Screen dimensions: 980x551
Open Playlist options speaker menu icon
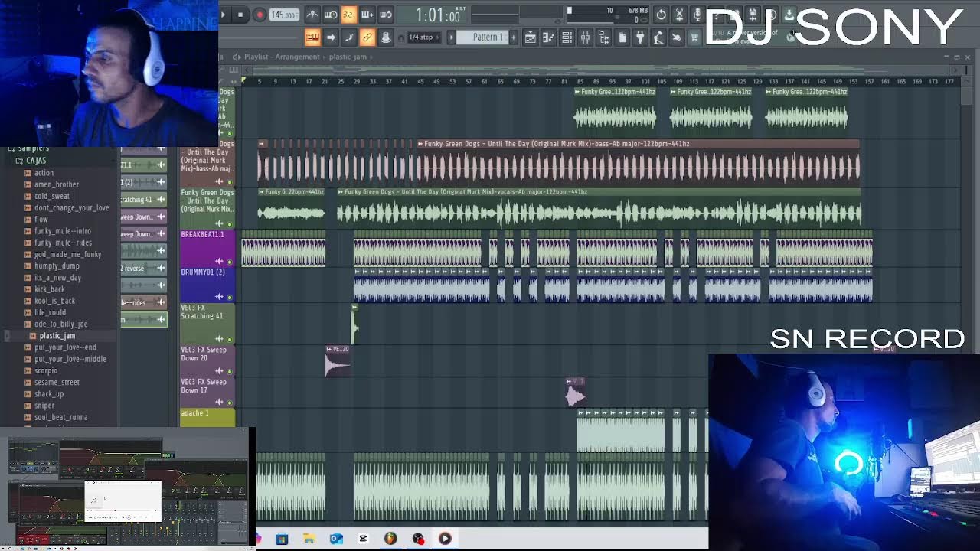pos(237,57)
